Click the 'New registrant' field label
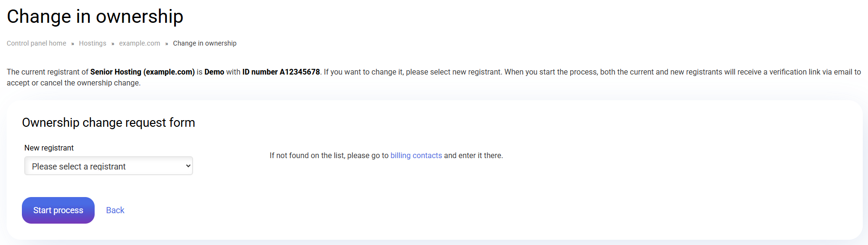The image size is (868, 245). [x=49, y=148]
